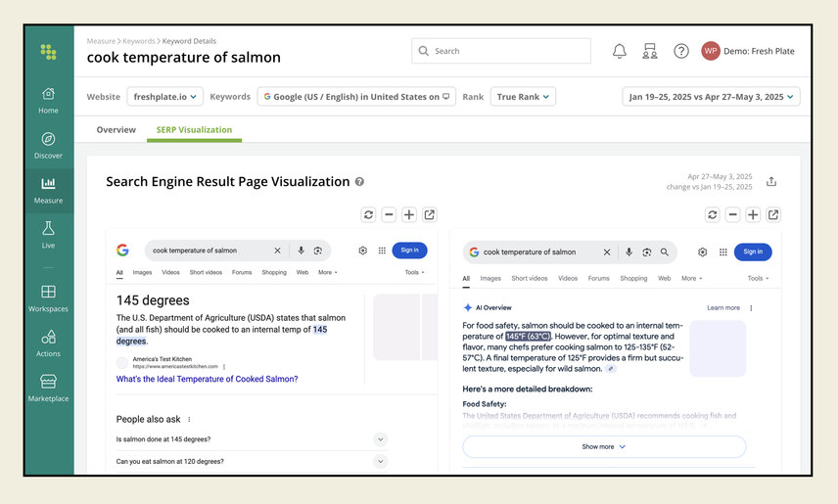Select Forums tab in the left Google page

click(242, 273)
